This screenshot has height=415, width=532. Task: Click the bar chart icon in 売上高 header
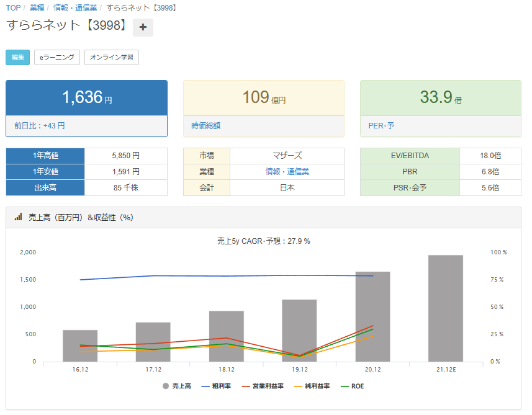(19, 217)
